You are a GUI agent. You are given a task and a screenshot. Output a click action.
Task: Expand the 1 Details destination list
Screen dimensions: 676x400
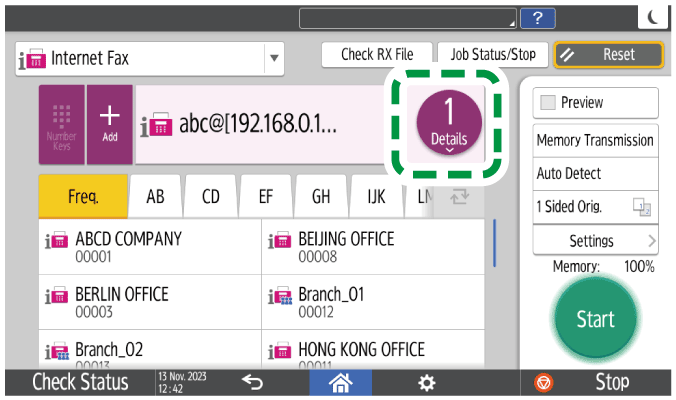[449, 125]
